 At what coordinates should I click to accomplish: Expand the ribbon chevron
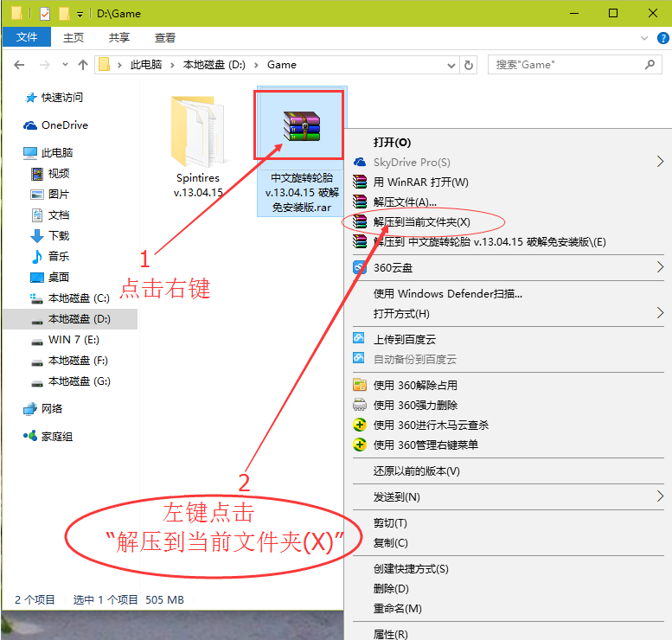click(x=643, y=38)
